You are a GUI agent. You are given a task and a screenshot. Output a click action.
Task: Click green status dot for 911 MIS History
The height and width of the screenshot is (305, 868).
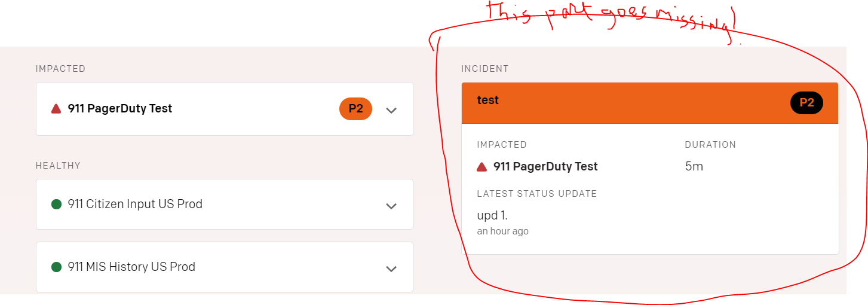point(57,267)
